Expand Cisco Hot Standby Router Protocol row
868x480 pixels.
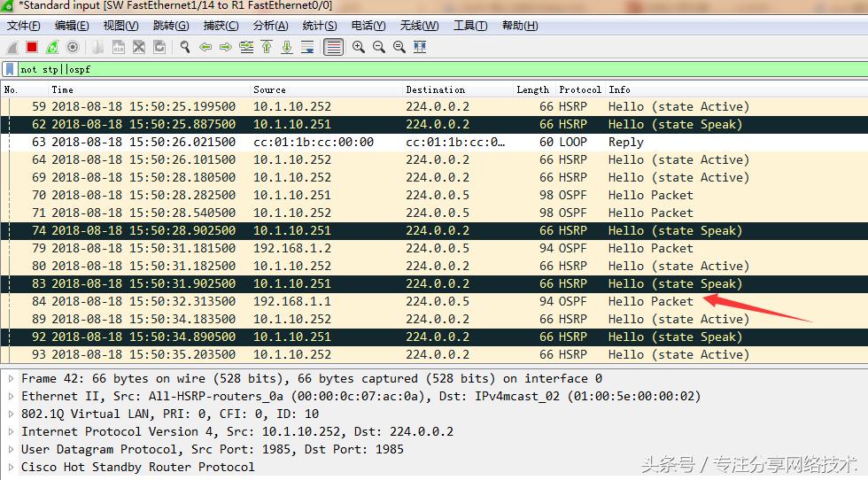tap(11, 468)
